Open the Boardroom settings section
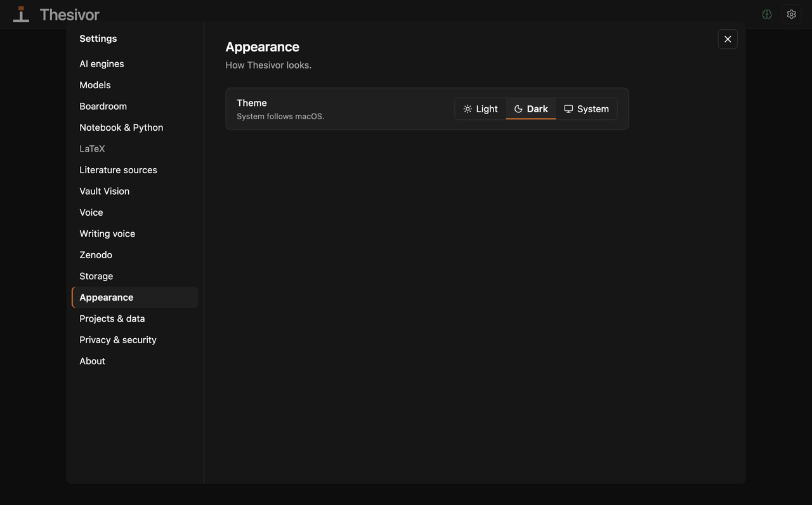This screenshot has height=505, width=812. tap(134, 107)
